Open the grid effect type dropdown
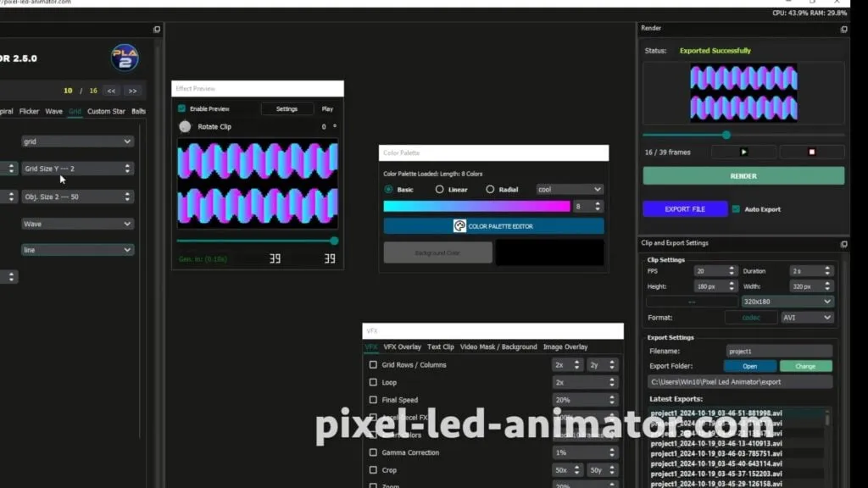Image resolution: width=868 pixels, height=488 pixels. click(x=77, y=141)
